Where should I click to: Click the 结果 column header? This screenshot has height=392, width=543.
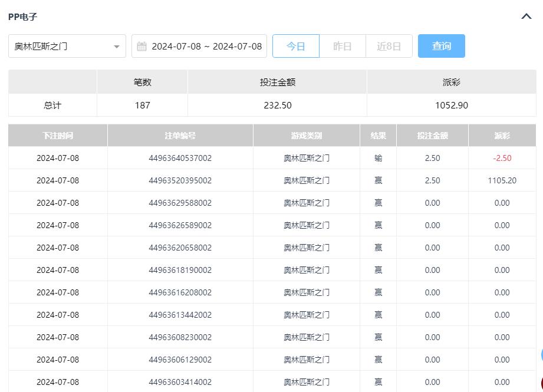[x=378, y=136]
